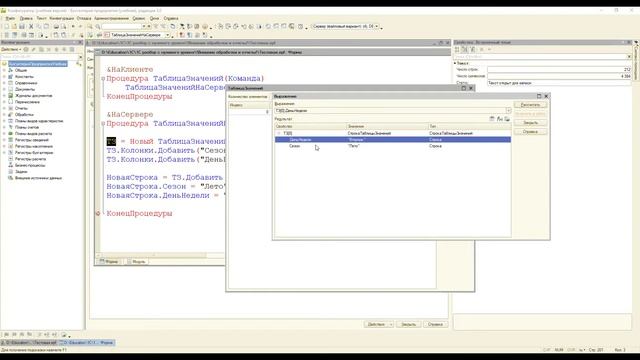Click the Константы tree node icon
This screenshot has width=640, height=360.
[11, 77]
